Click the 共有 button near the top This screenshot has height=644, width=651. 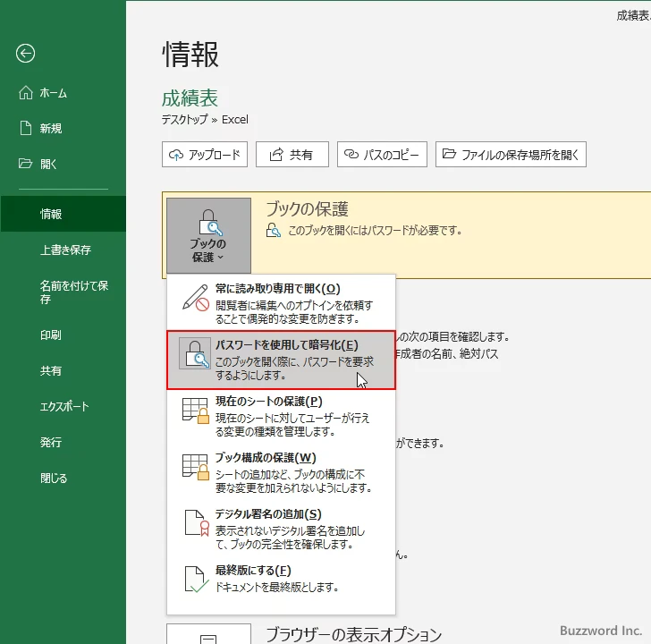pyautogui.click(x=292, y=155)
